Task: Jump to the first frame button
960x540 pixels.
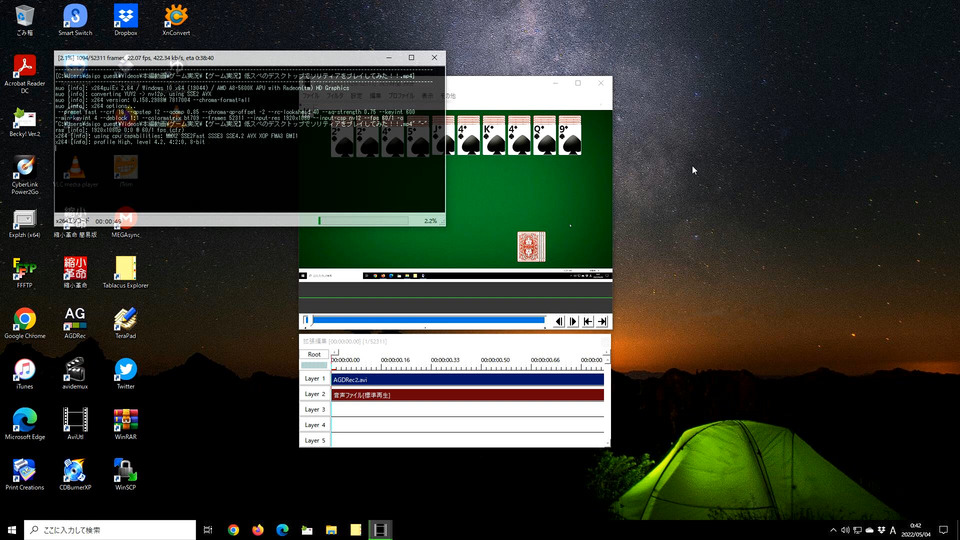Action: [x=588, y=321]
